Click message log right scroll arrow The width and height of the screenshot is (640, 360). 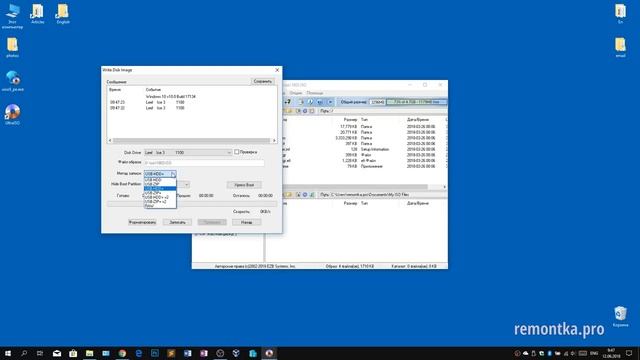(274, 140)
